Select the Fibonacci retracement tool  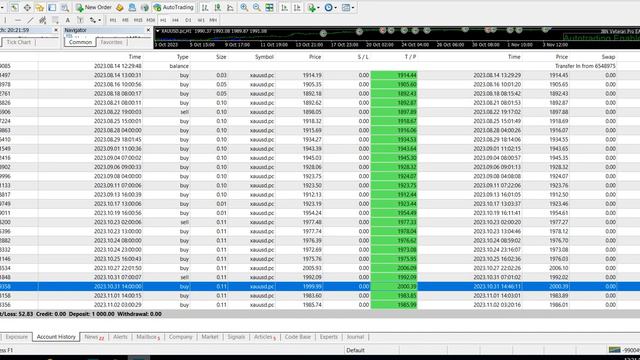coord(55,20)
